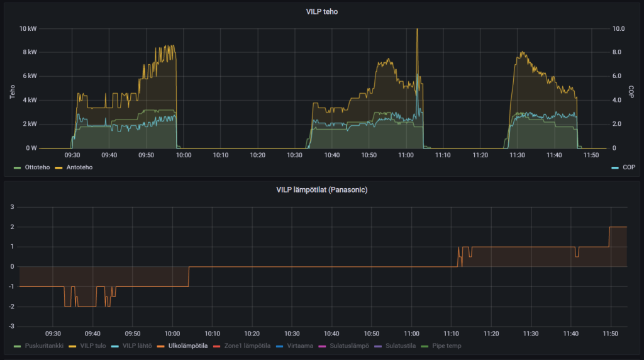Click the blue Virtaama color swatch
Image resolution: width=644 pixels, height=360 pixels.
pyautogui.click(x=283, y=346)
